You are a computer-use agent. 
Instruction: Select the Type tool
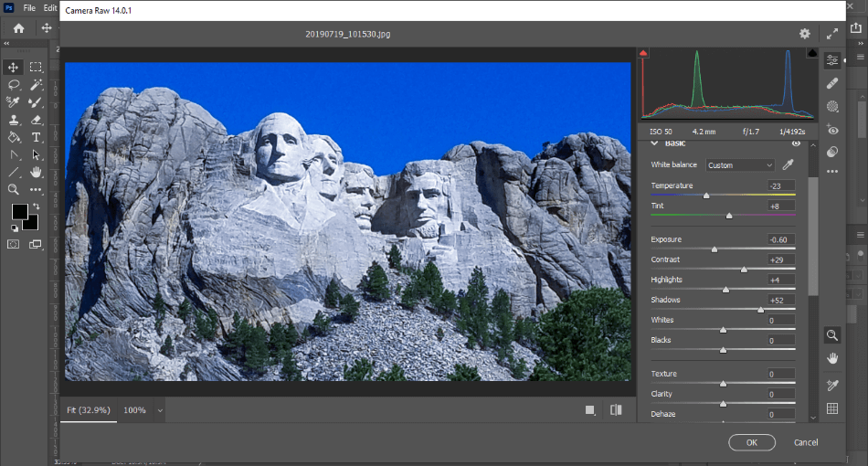pyautogui.click(x=36, y=137)
